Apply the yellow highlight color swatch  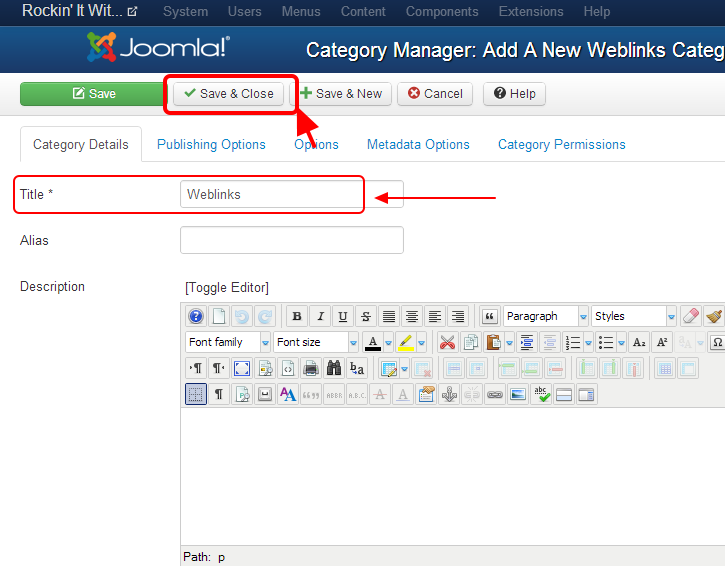coord(406,343)
